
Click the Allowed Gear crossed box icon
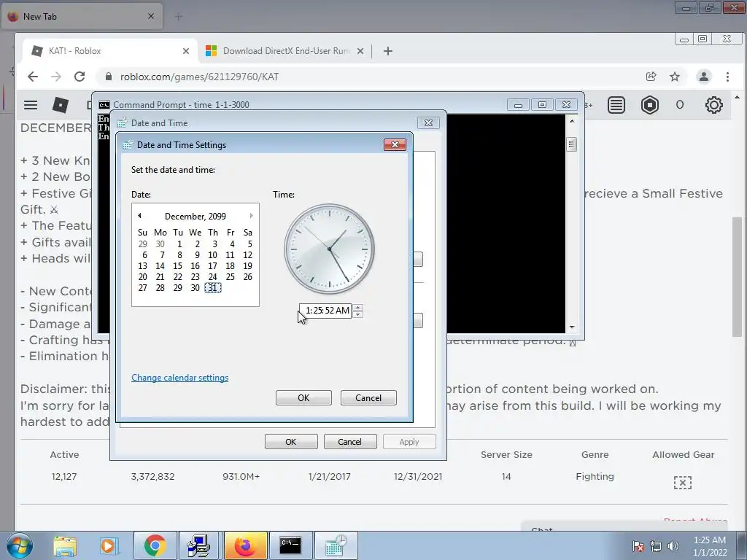pyautogui.click(x=683, y=483)
